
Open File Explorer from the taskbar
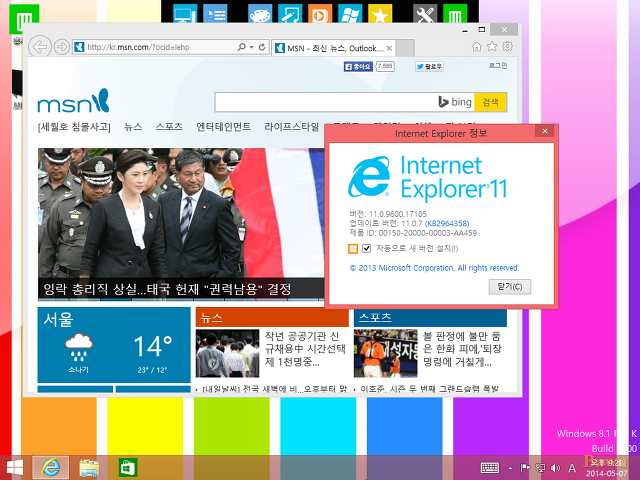(89, 468)
